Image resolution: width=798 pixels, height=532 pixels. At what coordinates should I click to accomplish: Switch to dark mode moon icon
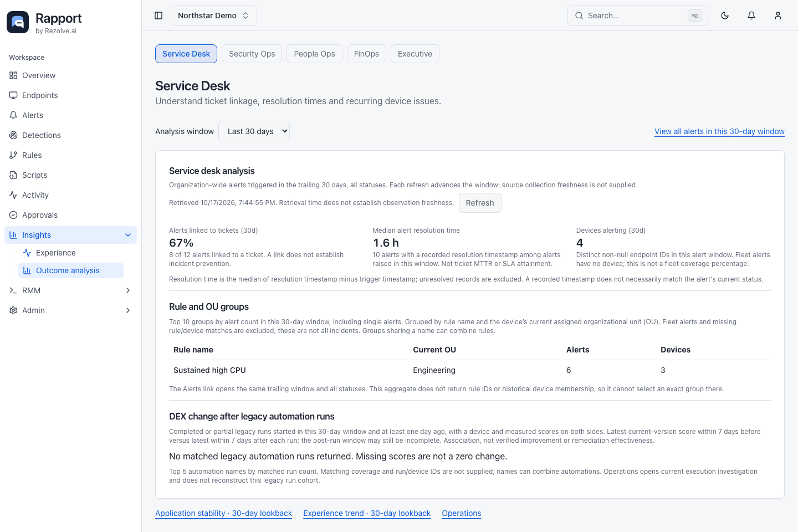[725, 16]
